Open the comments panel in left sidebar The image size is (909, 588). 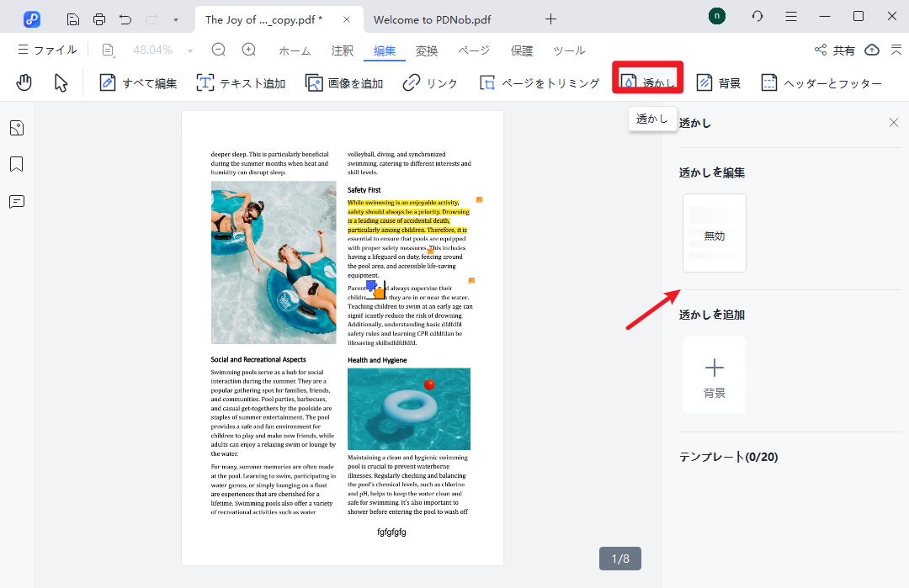17,202
